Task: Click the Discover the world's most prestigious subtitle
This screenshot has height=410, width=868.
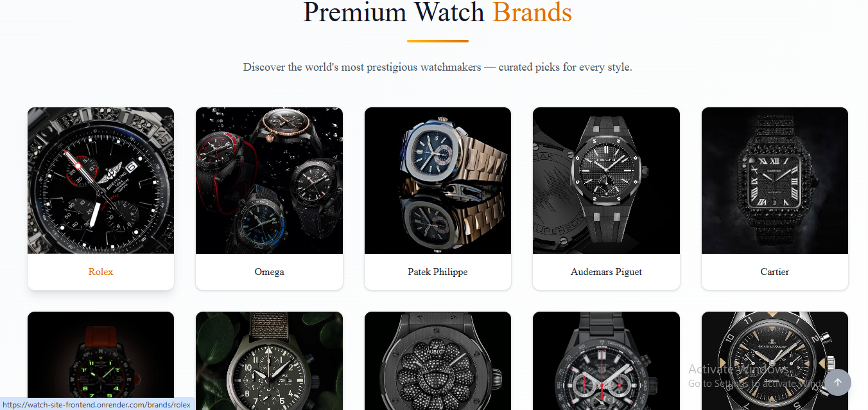Action: tap(438, 67)
